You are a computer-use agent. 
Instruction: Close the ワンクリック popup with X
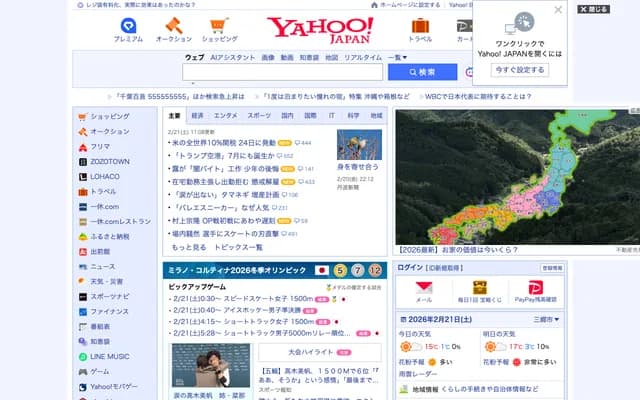point(558,10)
